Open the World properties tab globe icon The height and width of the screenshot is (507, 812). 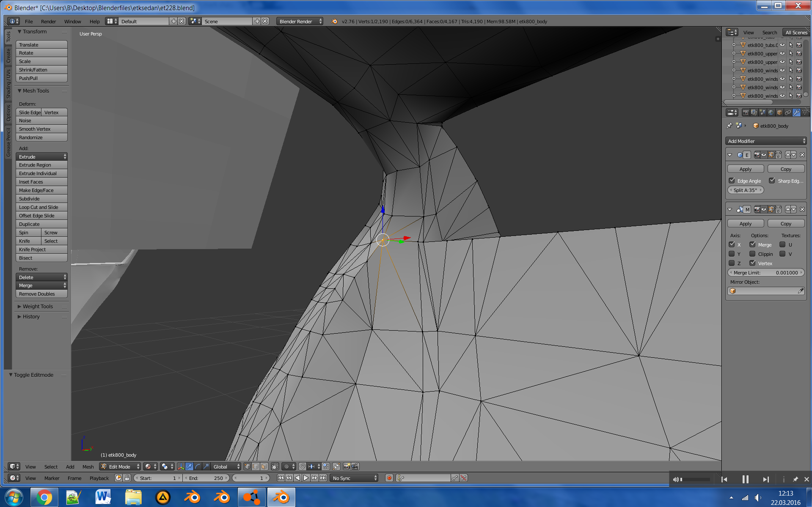(771, 112)
